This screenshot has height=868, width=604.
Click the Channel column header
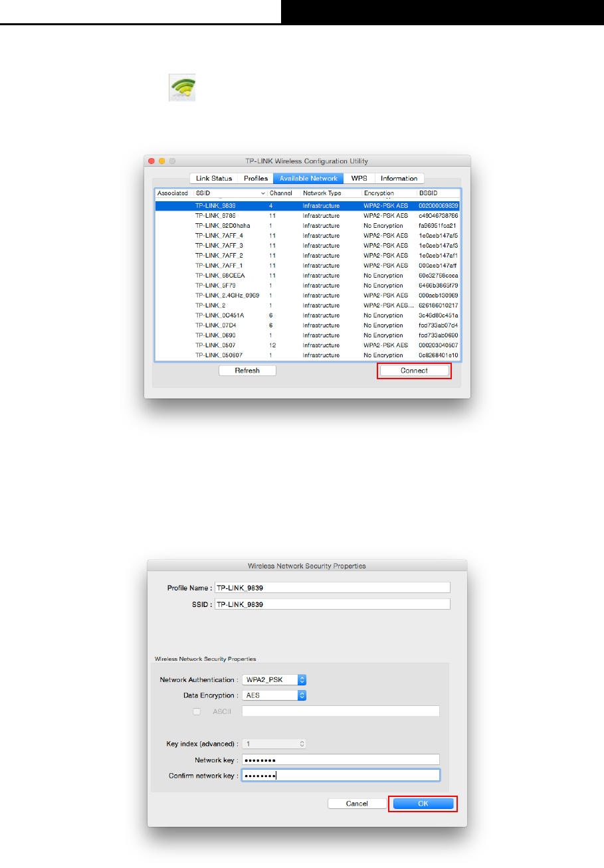284,193
